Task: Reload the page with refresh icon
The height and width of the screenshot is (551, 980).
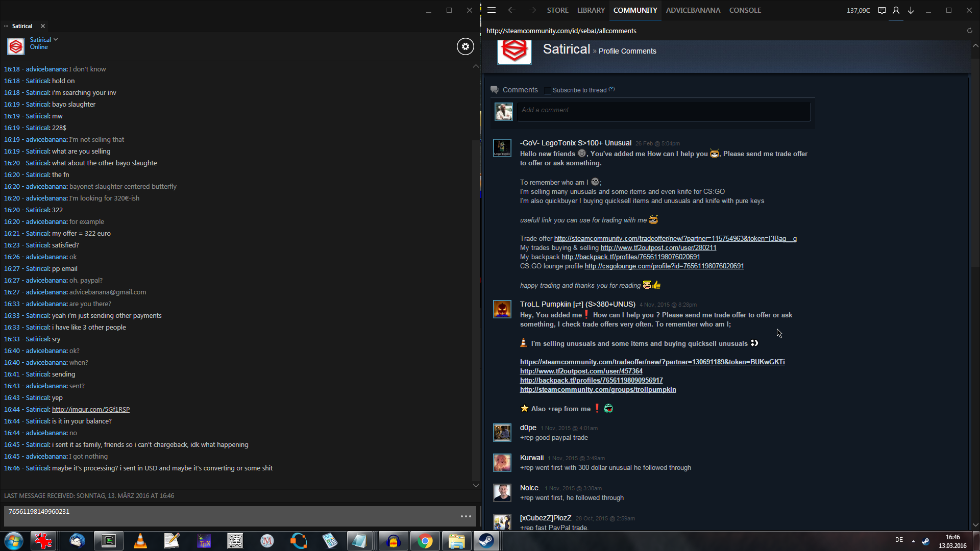Action: point(969,31)
